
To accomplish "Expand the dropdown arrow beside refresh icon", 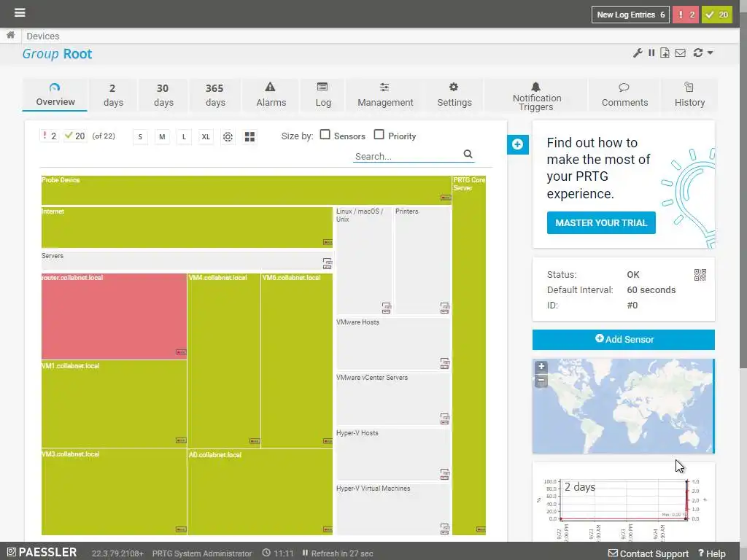I will coord(710,52).
